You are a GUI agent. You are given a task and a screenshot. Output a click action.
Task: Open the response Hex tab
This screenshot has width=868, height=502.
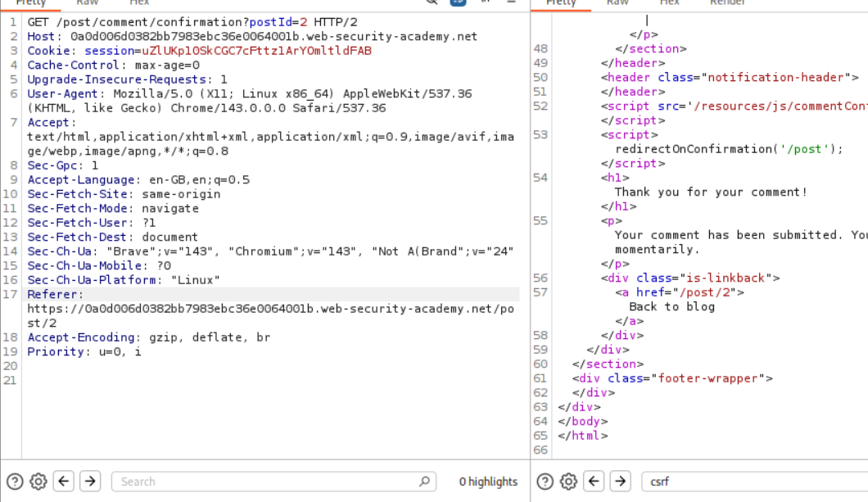tap(669, 3)
